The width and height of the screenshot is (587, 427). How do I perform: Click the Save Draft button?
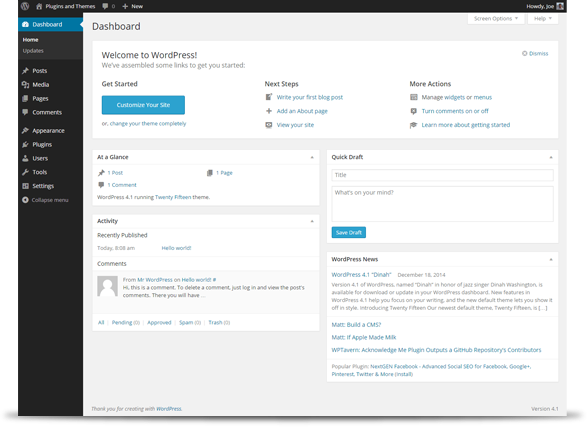click(x=349, y=232)
